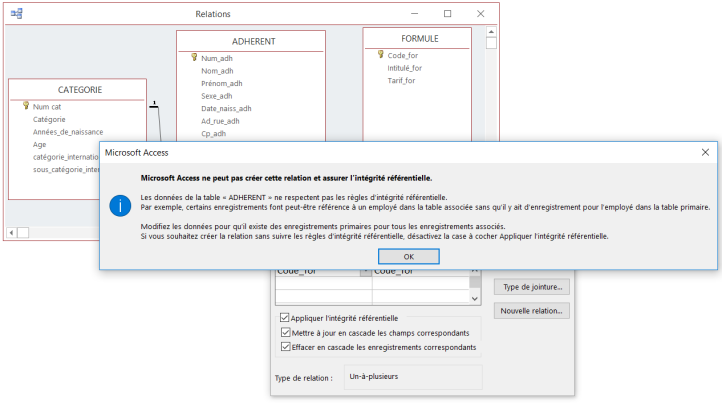Select the Sexe_adh field
Image resolution: width=722 pixels, height=420 pixels.
216,96
